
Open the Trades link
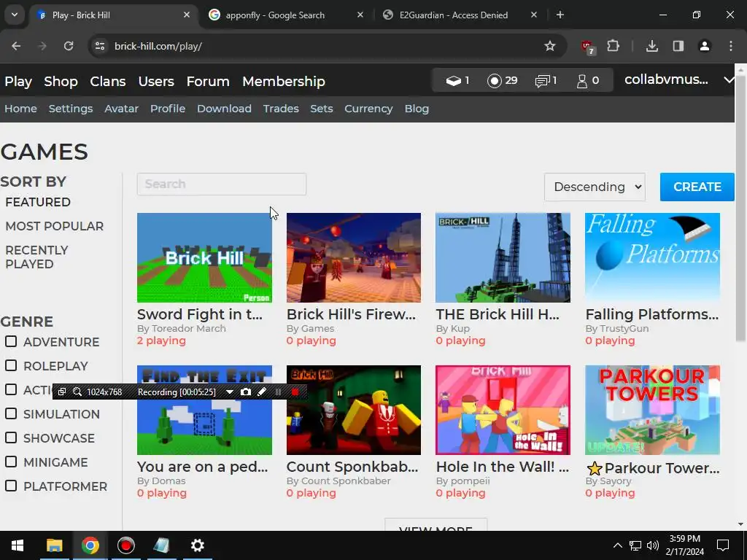coord(281,109)
